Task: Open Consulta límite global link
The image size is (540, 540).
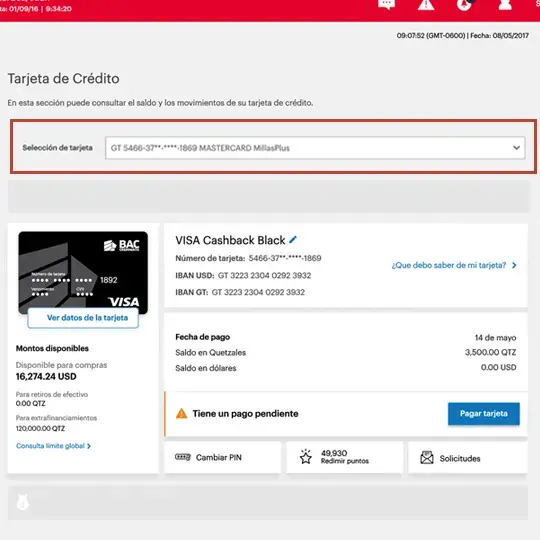Action: 50,446
